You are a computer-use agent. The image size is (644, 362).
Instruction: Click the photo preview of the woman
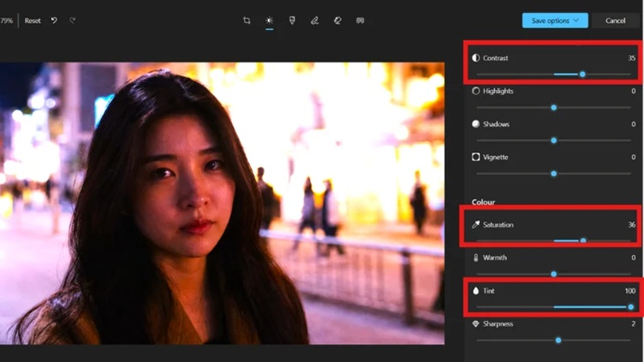coord(222,203)
